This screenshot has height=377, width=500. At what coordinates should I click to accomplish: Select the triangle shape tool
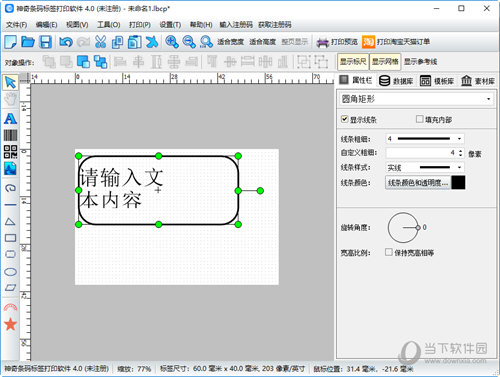tap(10, 221)
